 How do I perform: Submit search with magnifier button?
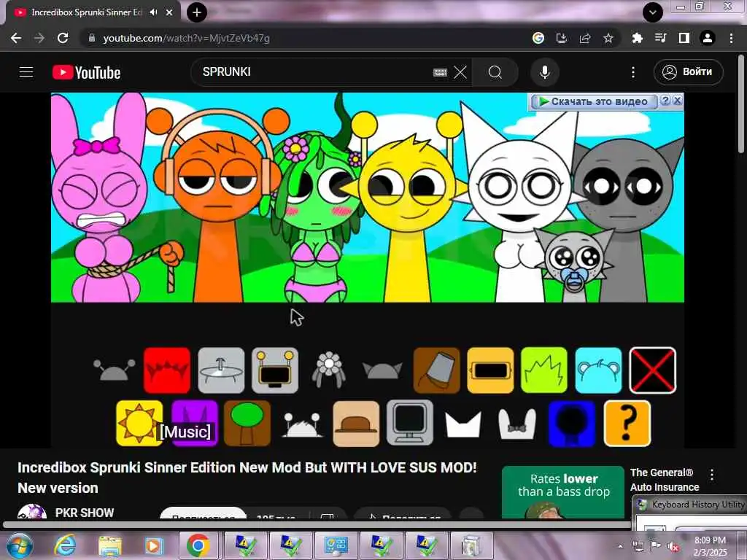point(495,72)
